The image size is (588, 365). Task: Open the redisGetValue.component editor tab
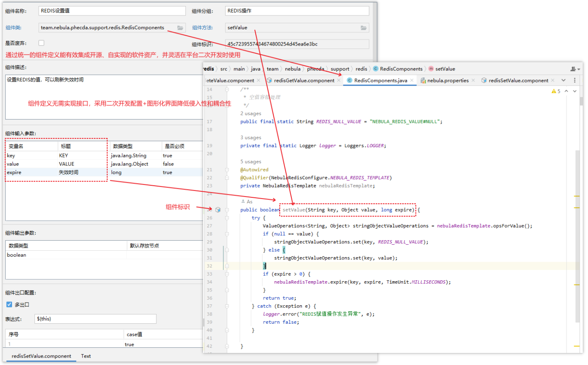point(304,80)
